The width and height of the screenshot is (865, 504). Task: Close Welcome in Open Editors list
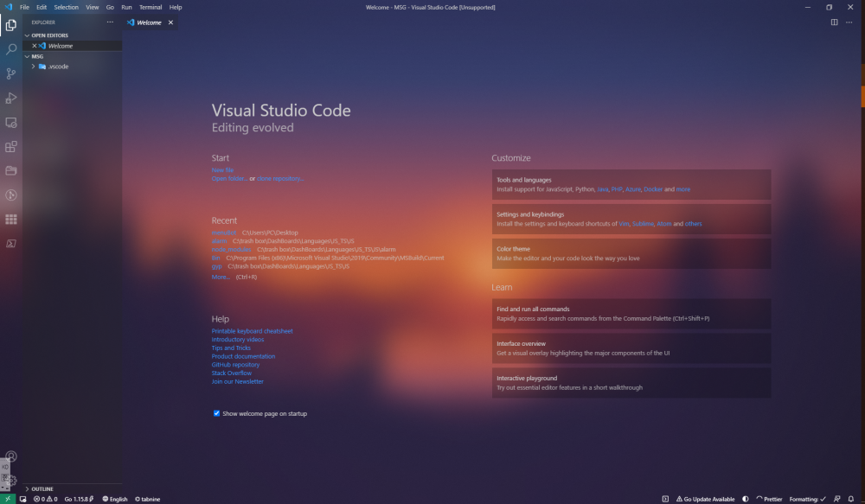pos(35,46)
